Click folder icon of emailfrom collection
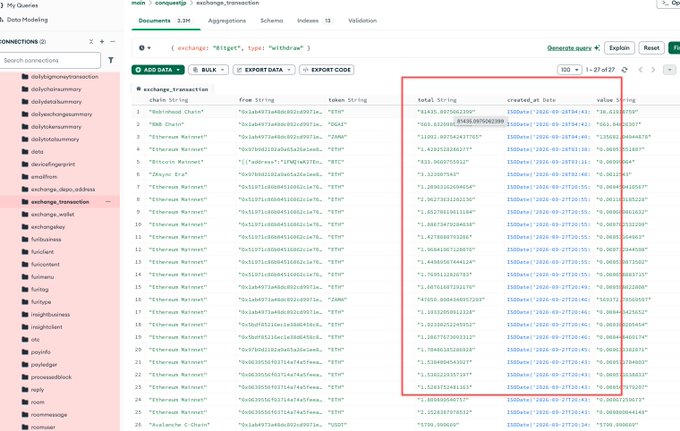Viewport: 680px width, 431px height. (25, 177)
